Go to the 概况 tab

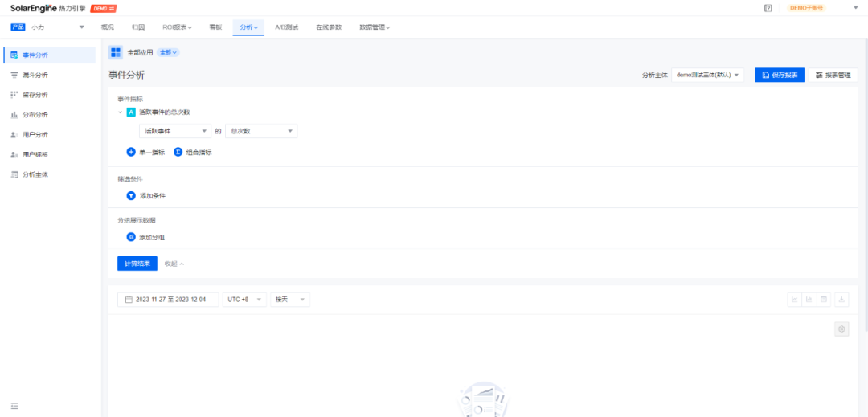[108, 27]
